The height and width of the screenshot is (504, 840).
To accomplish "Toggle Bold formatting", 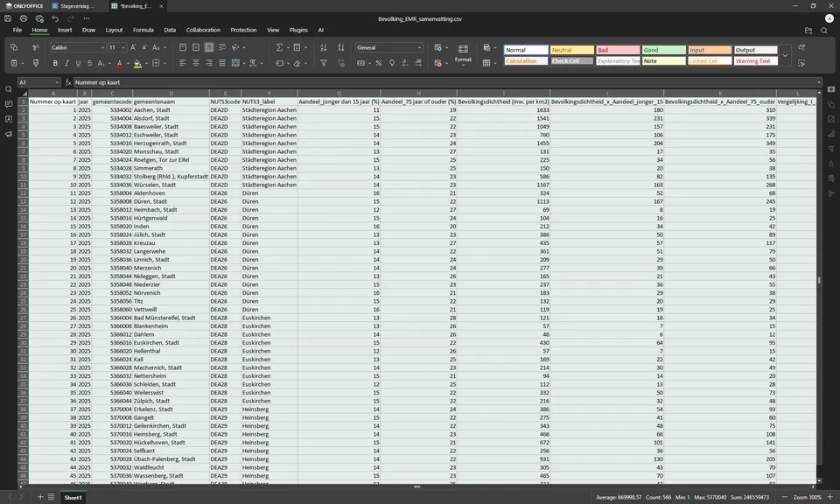I will [x=55, y=63].
